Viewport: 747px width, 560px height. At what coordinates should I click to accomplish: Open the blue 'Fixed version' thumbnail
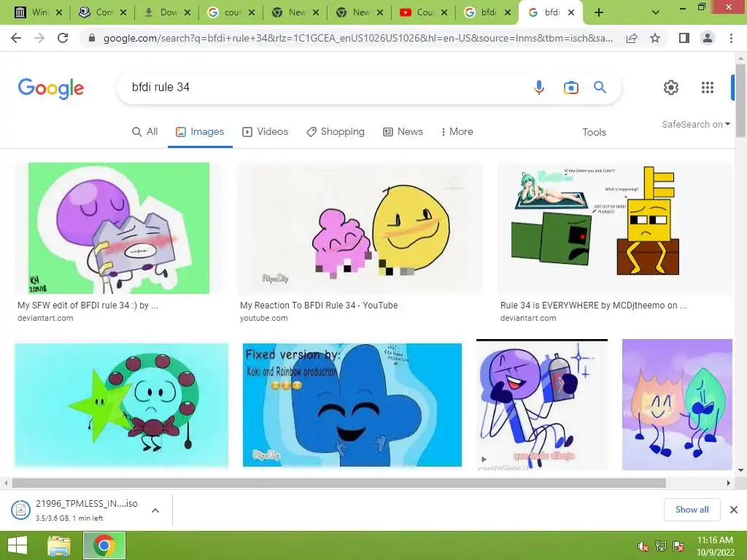[x=352, y=405]
